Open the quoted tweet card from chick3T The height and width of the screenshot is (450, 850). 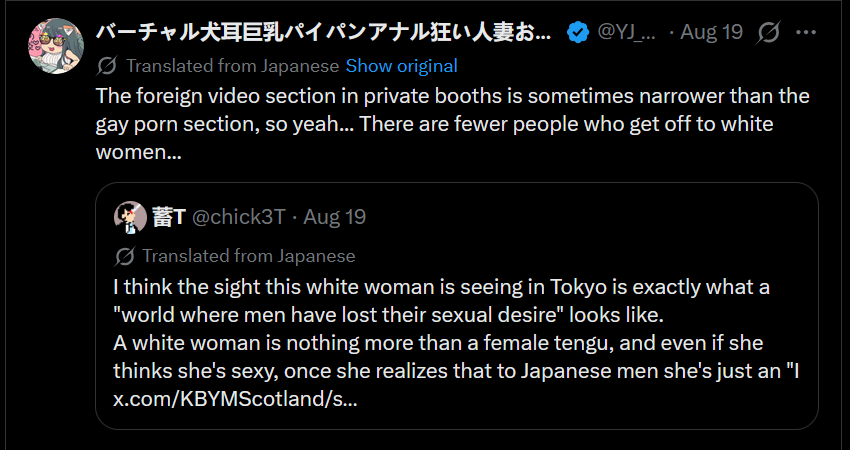pyautogui.click(x=456, y=306)
